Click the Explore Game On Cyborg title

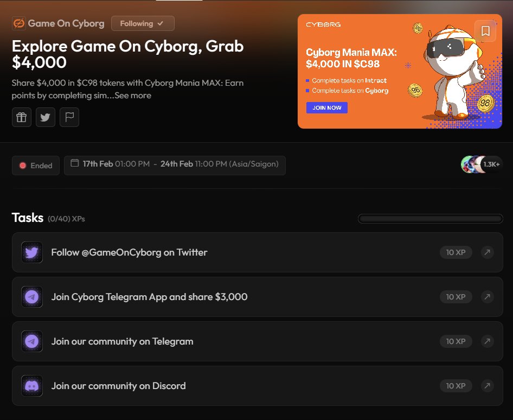point(127,54)
